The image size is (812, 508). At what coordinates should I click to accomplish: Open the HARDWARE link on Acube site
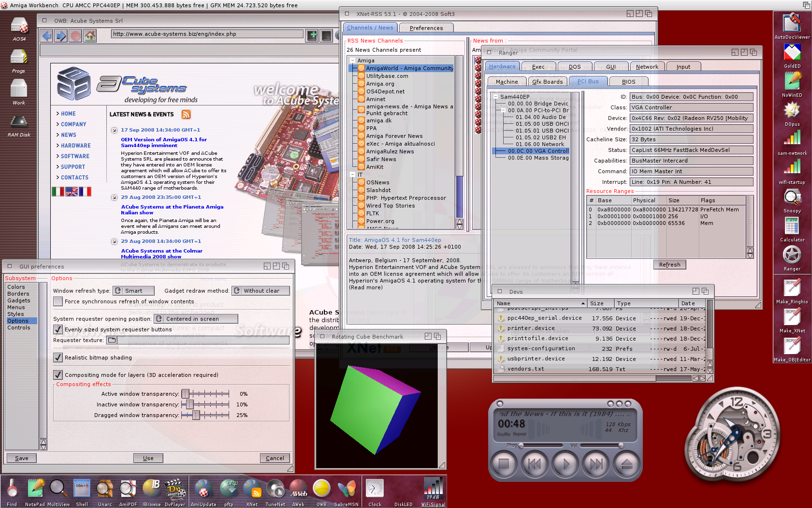75,146
